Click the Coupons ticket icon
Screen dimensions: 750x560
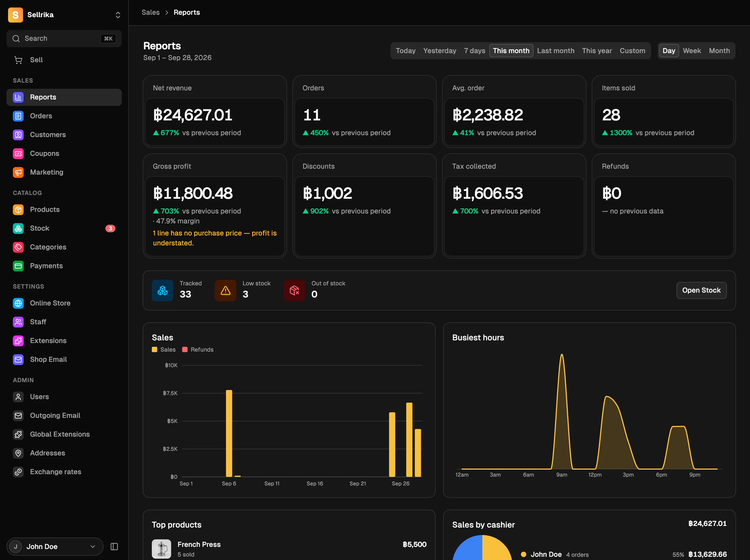(x=18, y=154)
